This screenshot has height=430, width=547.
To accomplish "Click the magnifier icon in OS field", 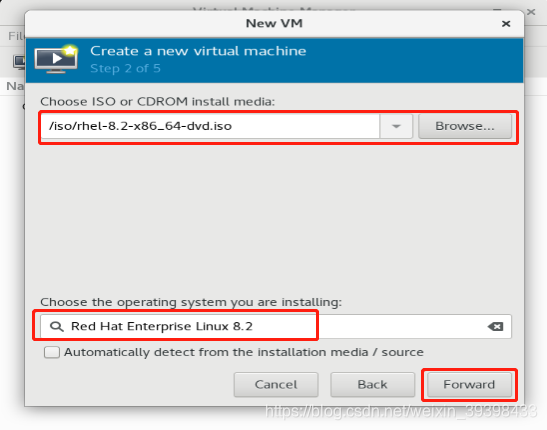I will click(57, 327).
